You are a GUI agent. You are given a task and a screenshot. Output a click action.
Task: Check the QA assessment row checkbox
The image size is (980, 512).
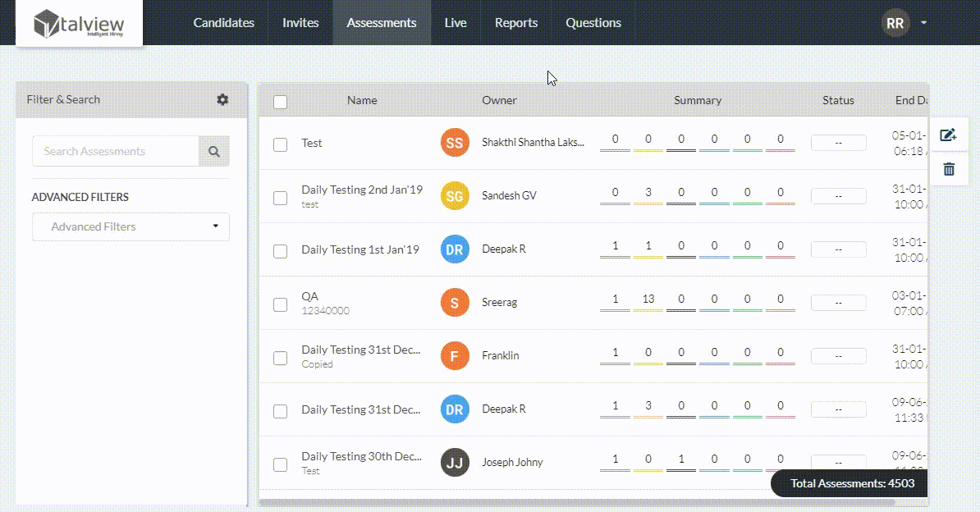pos(281,304)
